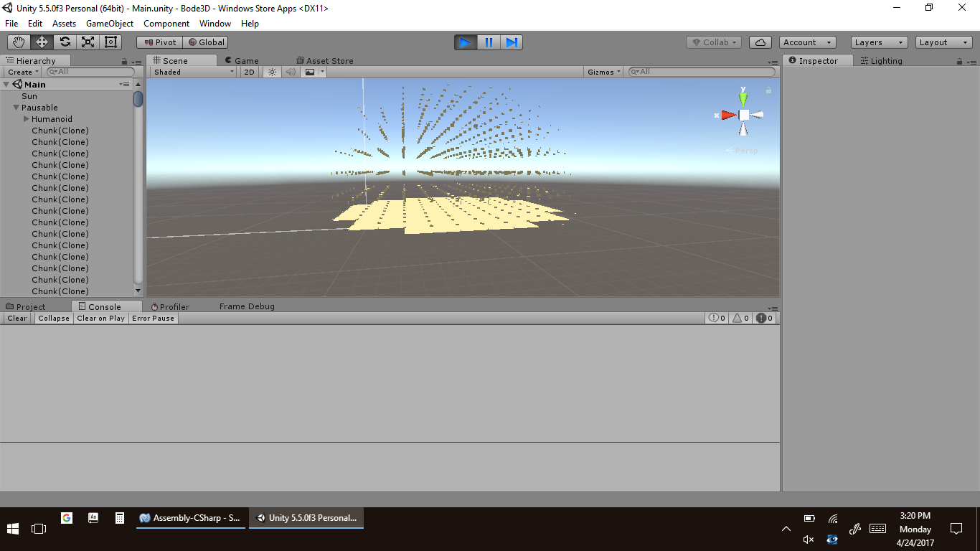Open the Account dropdown button
The width and height of the screenshot is (980, 551).
click(808, 42)
